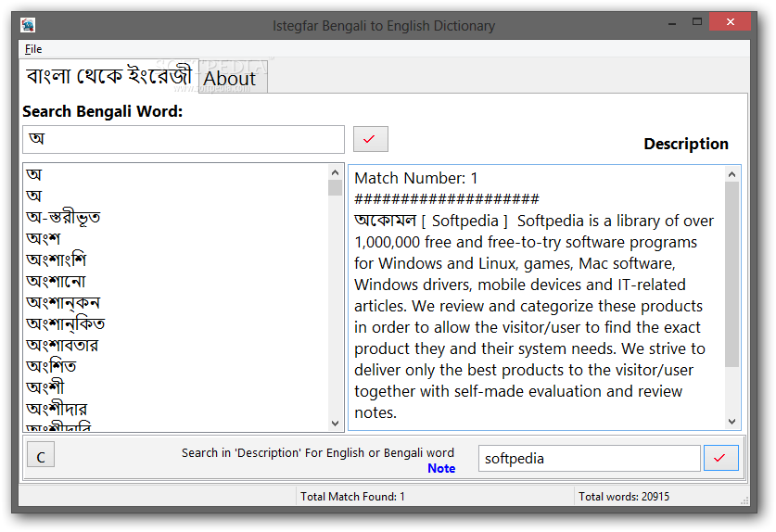
Task: Click Description pane scrollbar up arrow
Action: (731, 174)
